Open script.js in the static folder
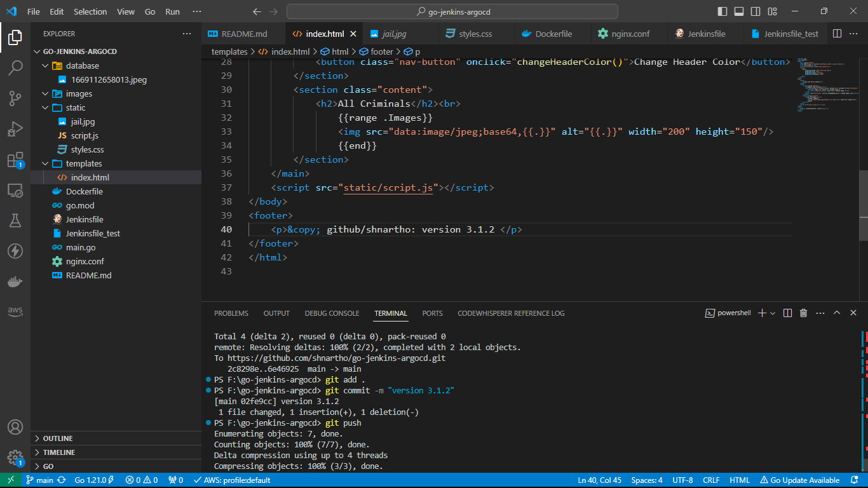The image size is (868, 488). coord(85,135)
